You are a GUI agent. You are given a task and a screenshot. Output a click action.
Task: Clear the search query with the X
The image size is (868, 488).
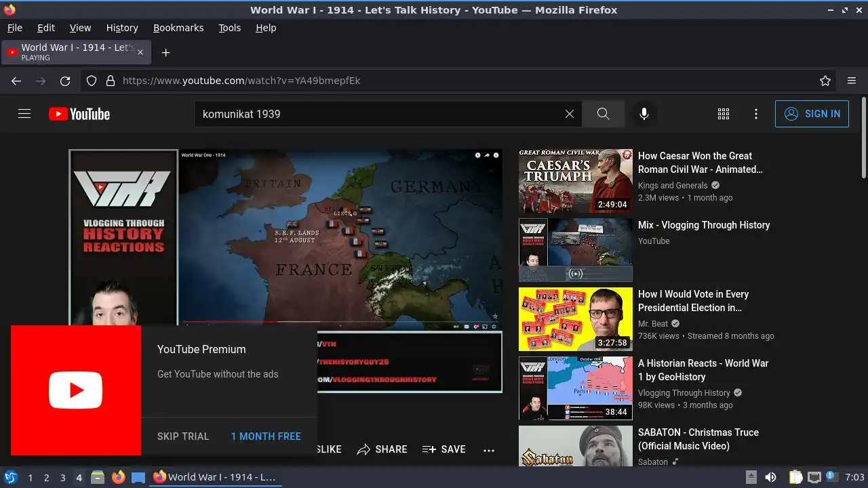click(x=570, y=114)
